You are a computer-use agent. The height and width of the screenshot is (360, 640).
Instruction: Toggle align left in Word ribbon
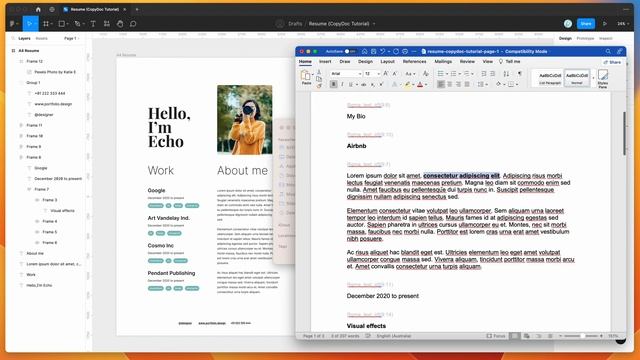click(441, 84)
